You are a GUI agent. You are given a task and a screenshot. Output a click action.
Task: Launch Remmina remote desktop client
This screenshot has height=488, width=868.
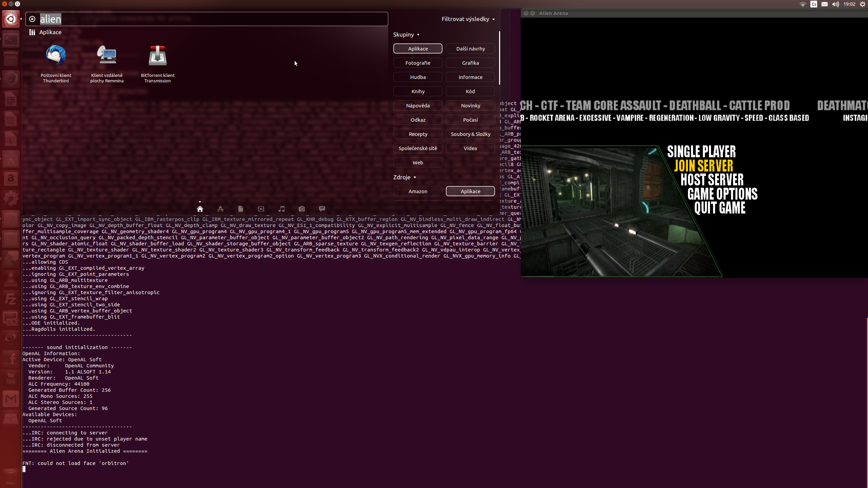pos(107,64)
